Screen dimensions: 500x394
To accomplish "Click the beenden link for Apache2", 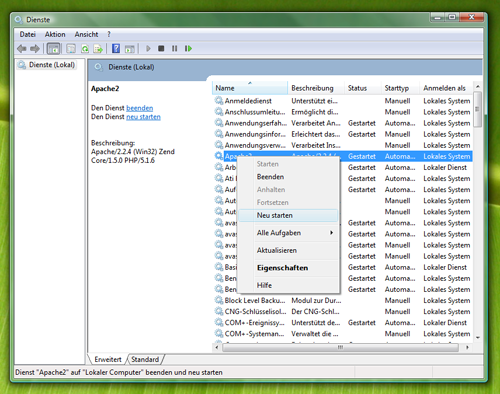I will (140, 108).
